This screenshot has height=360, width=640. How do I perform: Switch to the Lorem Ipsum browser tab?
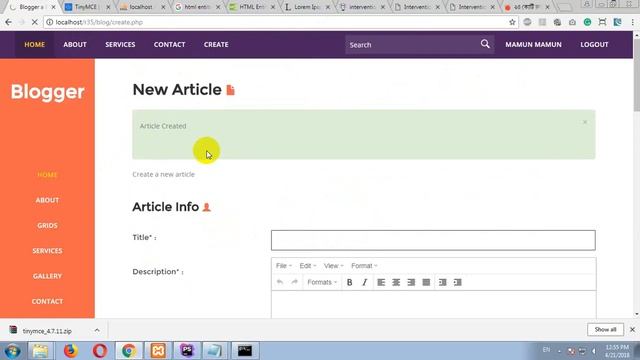click(307, 7)
